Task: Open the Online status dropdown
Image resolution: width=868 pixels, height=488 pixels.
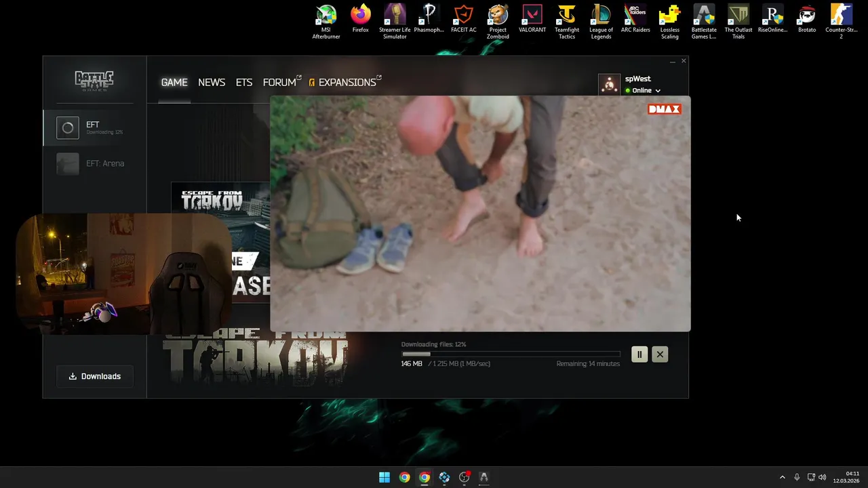Action: pyautogui.click(x=643, y=90)
